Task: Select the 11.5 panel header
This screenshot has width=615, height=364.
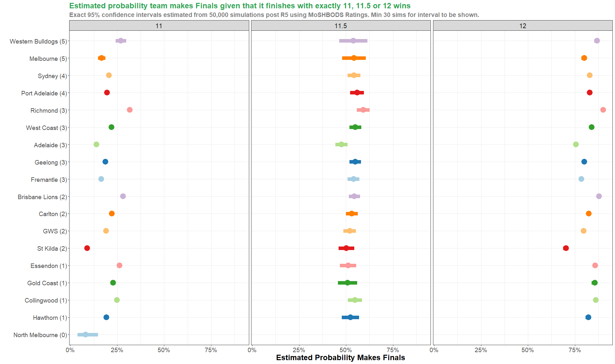Action: click(340, 26)
